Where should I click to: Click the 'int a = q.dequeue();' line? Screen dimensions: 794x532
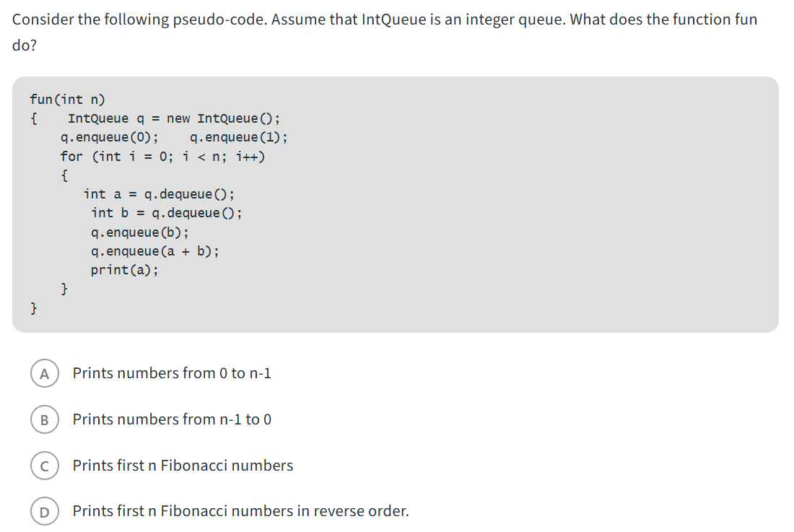159,193
